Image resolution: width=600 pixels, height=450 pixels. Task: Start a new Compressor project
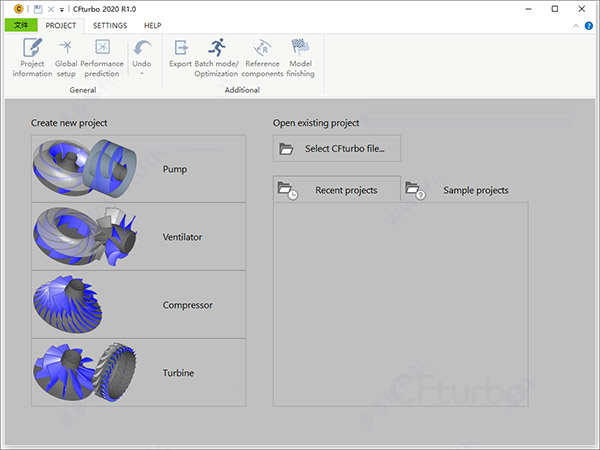click(x=138, y=305)
